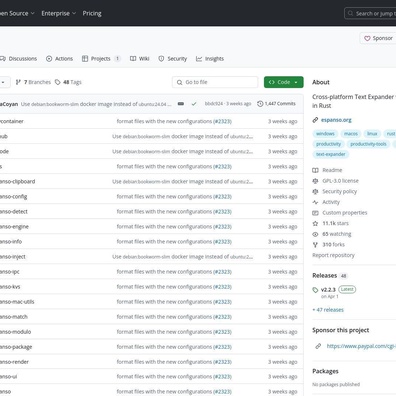Click the link icon beside espanso.org
The image size is (396, 396).
[315, 120]
